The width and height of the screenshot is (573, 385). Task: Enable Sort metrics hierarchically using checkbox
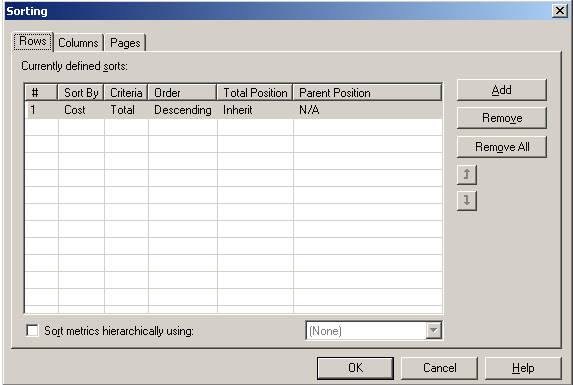32,331
